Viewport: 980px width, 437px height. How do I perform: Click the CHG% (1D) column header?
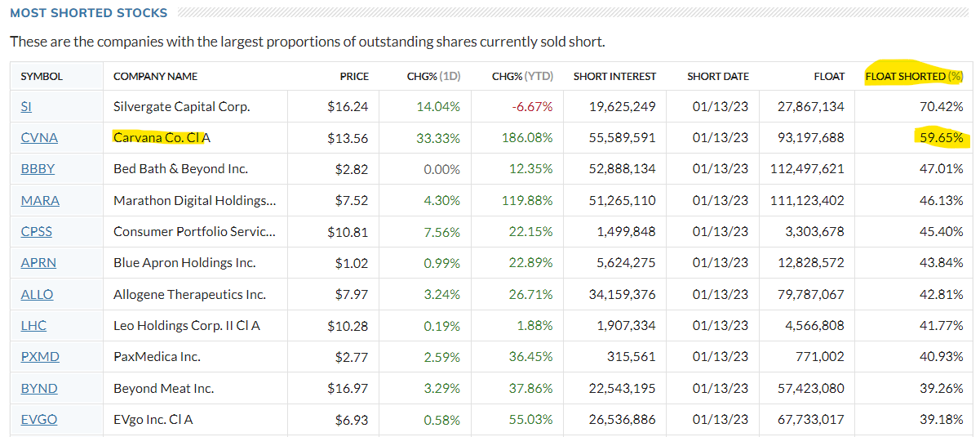433,76
